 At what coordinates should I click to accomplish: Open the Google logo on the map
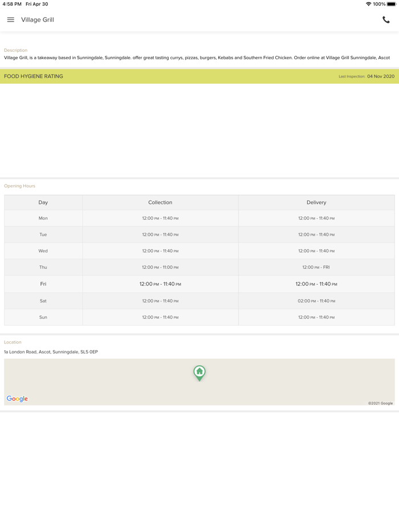[x=17, y=399]
